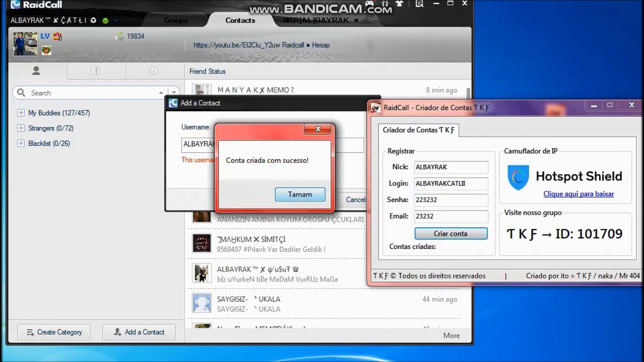
Task: Click the Criar conta button
Action: click(451, 234)
